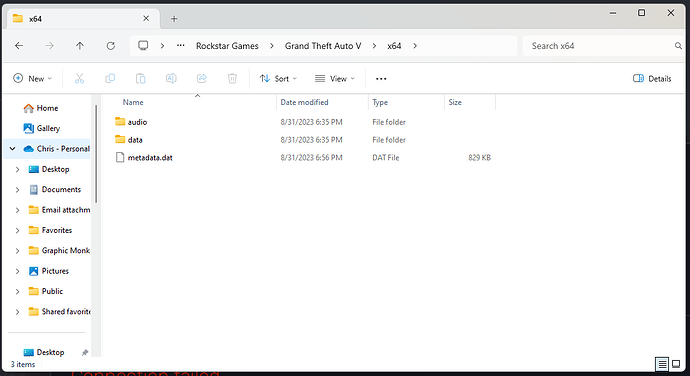Select the x64 tab
Viewport: 690px width, 376px height.
click(x=84, y=18)
